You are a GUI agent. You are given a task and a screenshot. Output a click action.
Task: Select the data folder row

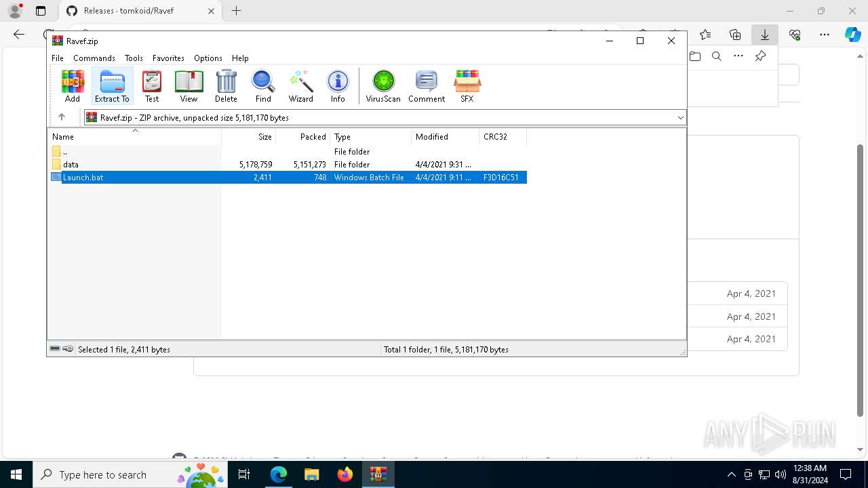(288, 165)
